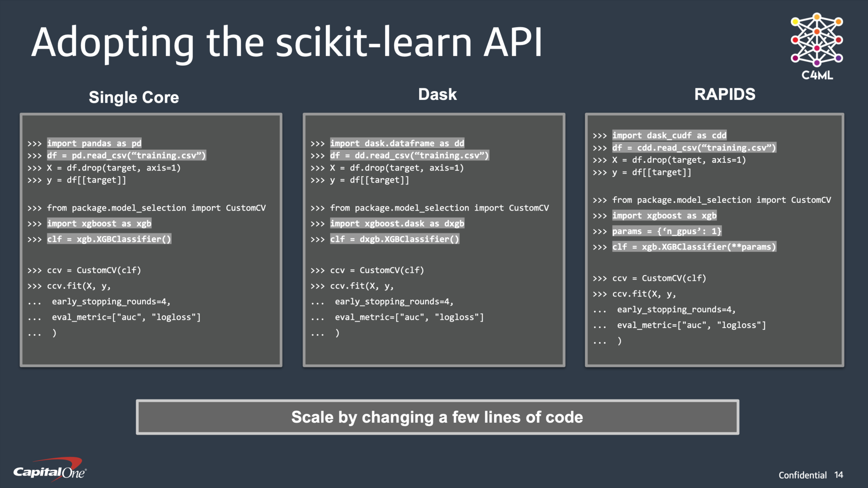Click 'clf = xgb.XGBClassifier(**params)' line

point(694,247)
